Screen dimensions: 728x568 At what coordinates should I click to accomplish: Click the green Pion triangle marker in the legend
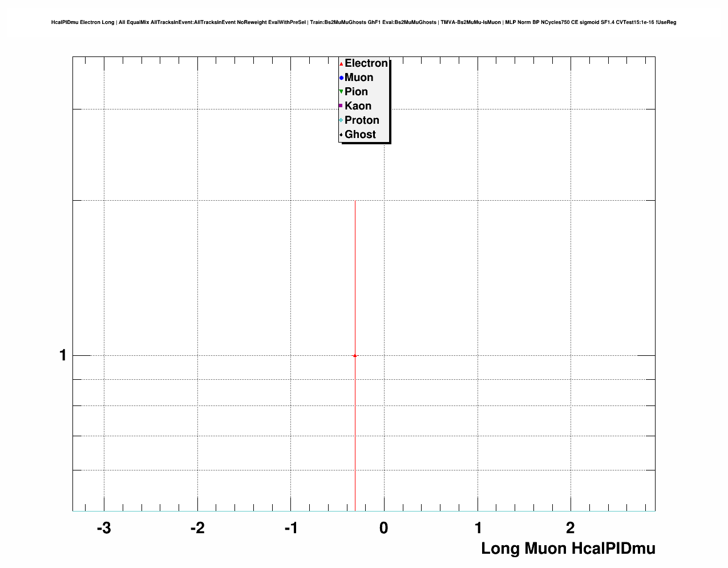[341, 92]
